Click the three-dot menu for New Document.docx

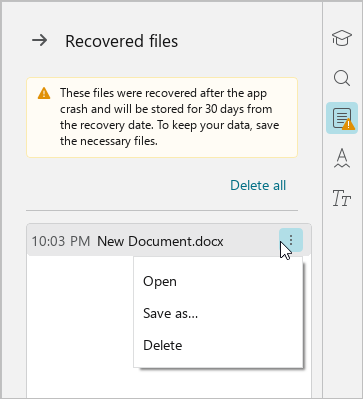pos(291,240)
